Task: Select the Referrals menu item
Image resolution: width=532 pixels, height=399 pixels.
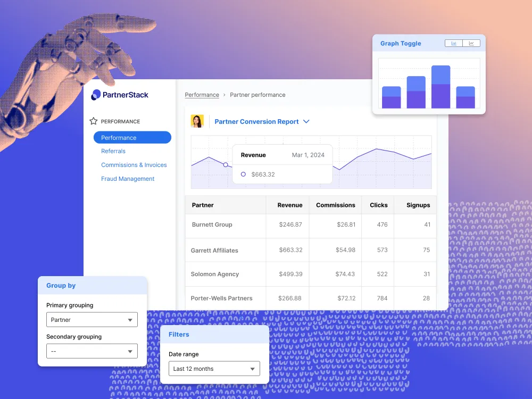Action: pyautogui.click(x=113, y=151)
